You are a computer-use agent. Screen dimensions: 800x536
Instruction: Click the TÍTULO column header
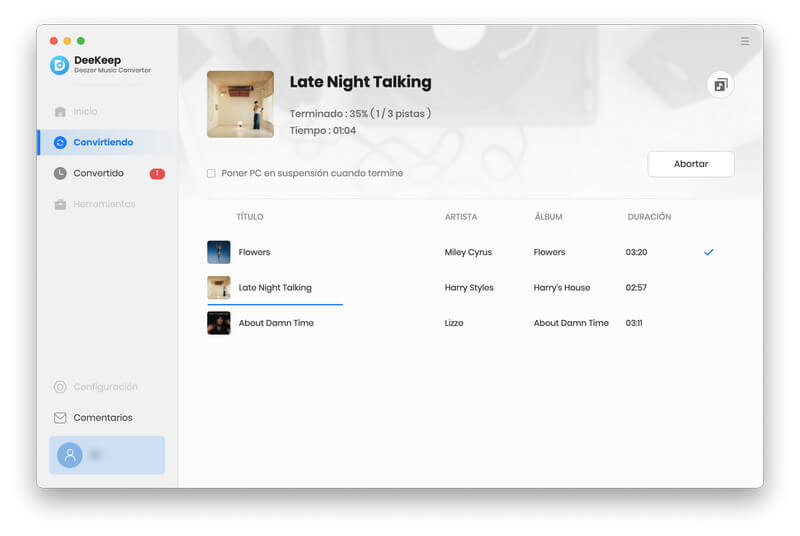click(x=250, y=217)
